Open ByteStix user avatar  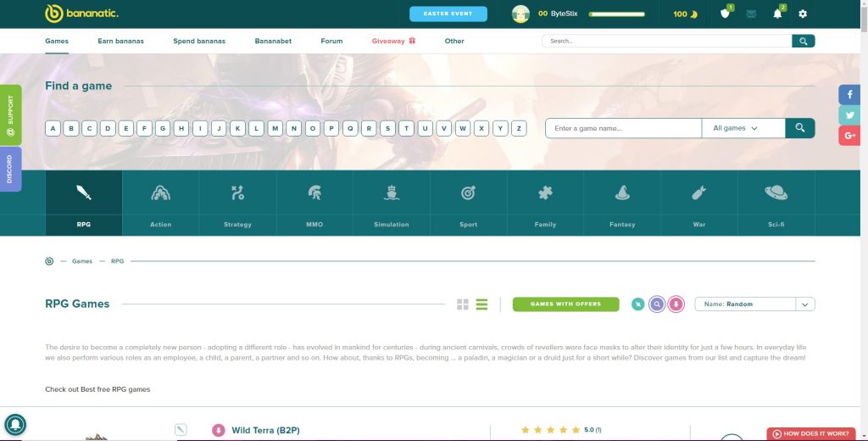coord(520,14)
